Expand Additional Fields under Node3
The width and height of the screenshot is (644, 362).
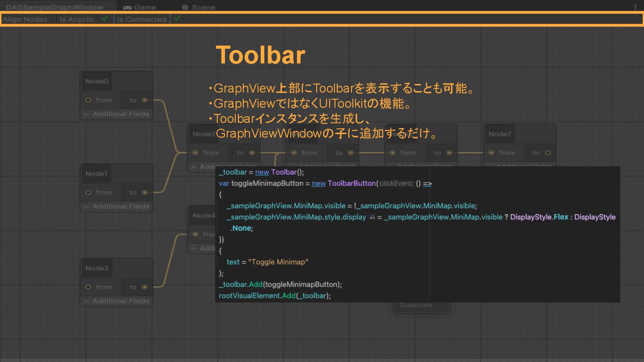[88, 301]
